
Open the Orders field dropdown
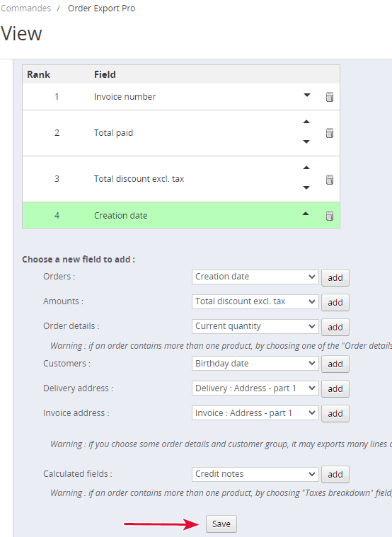coord(255,277)
